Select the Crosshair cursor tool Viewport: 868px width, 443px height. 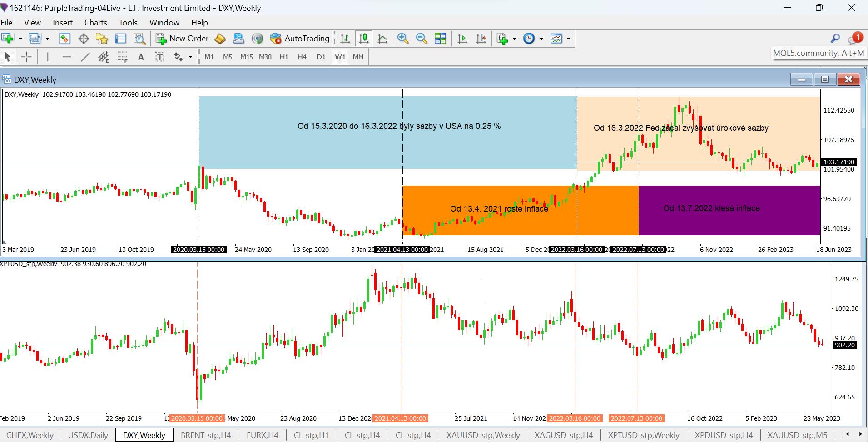[26, 57]
